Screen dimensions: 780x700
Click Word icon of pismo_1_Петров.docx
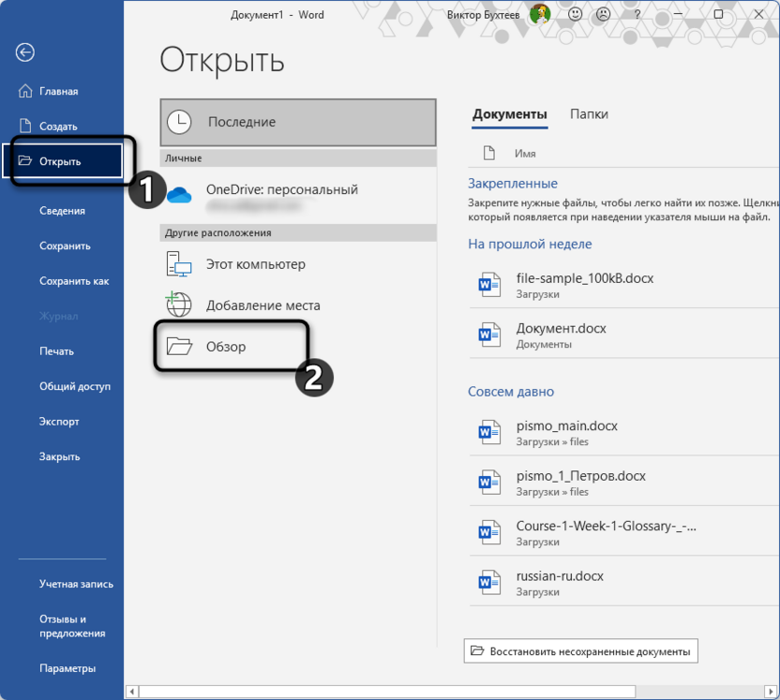pos(489,483)
